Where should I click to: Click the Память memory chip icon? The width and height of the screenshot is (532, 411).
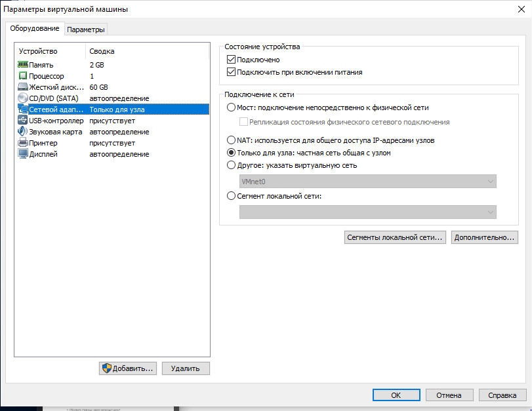pos(23,64)
